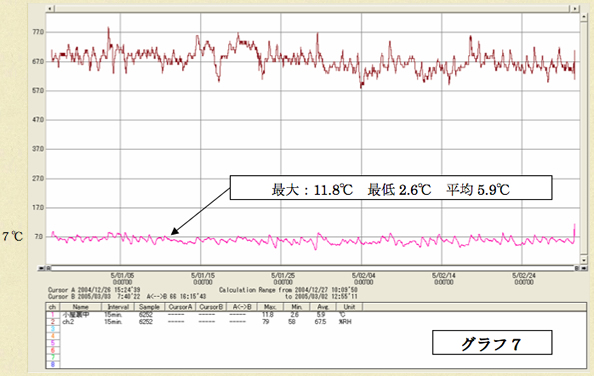
Task: Click the '57.0' y-axis label
Action: [38, 91]
